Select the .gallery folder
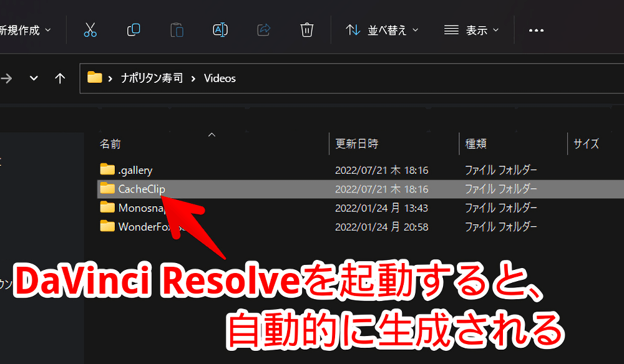Image resolution: width=624 pixels, height=364 pixels. click(135, 171)
